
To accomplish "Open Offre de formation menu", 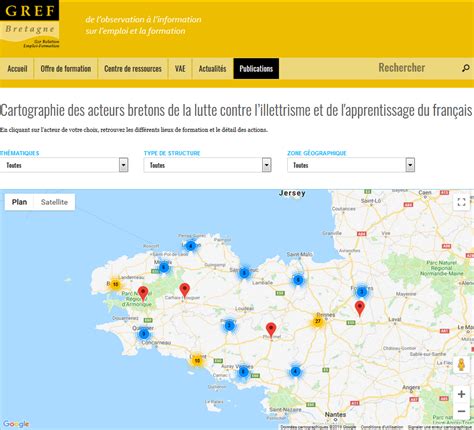I will 66,69.
